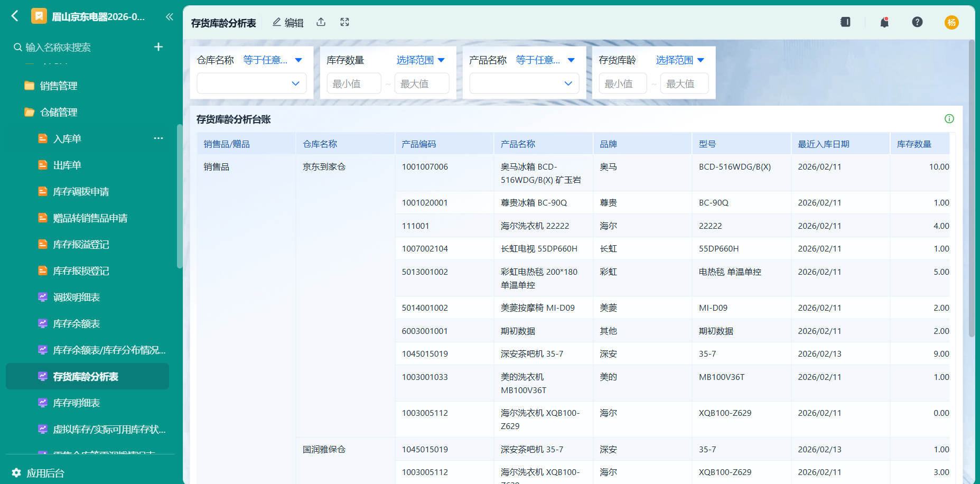Open 库存数量 选择范围 dropdown
Image resolution: width=980 pixels, height=484 pixels.
(x=421, y=60)
